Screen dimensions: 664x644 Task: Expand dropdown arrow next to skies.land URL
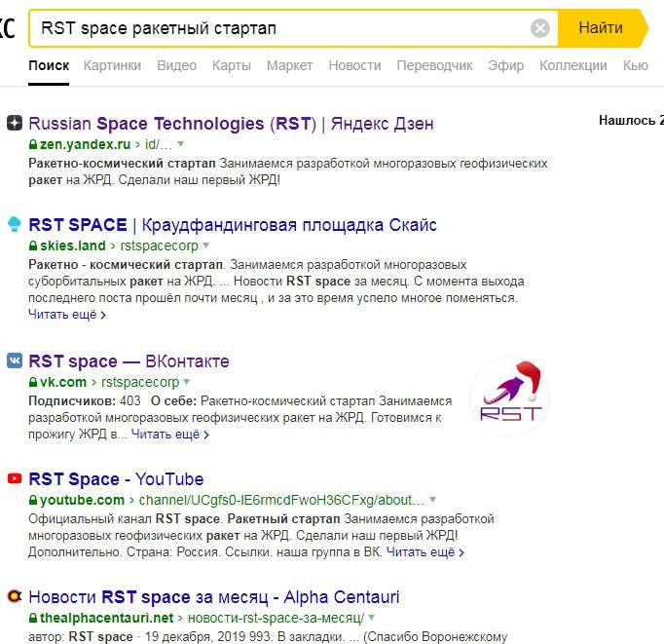[x=205, y=246]
